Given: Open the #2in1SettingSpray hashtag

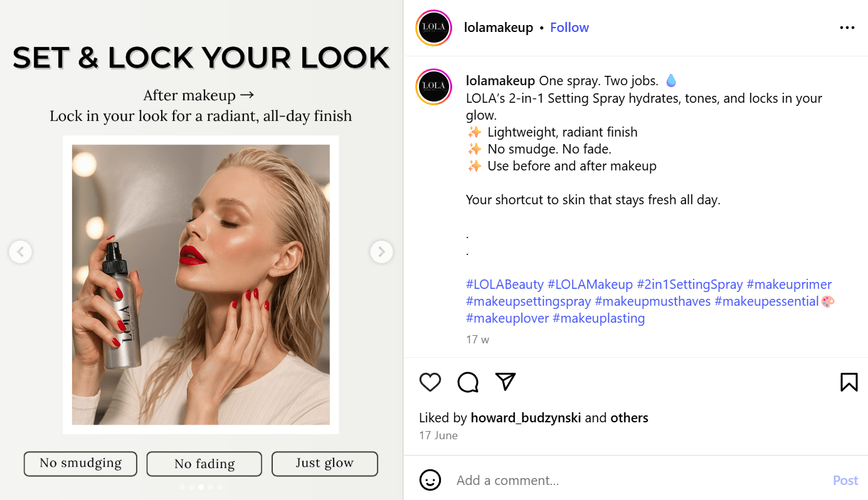Looking at the screenshot, I should [x=689, y=284].
